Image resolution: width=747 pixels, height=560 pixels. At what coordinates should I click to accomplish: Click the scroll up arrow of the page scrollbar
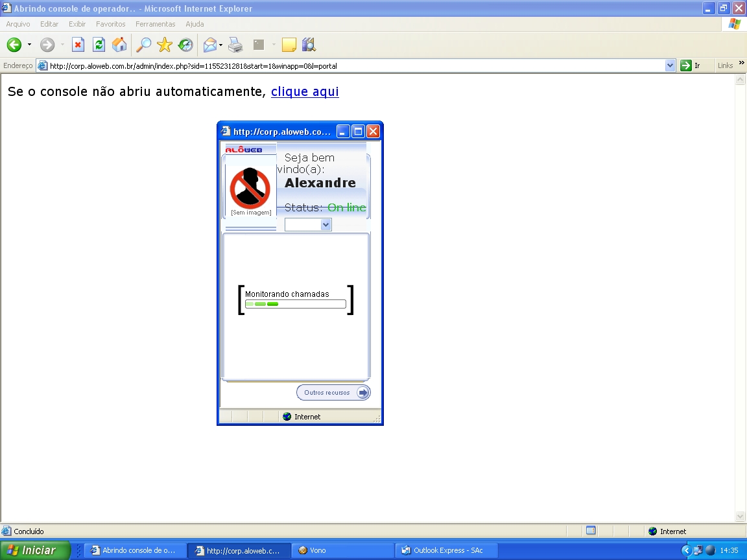740,80
